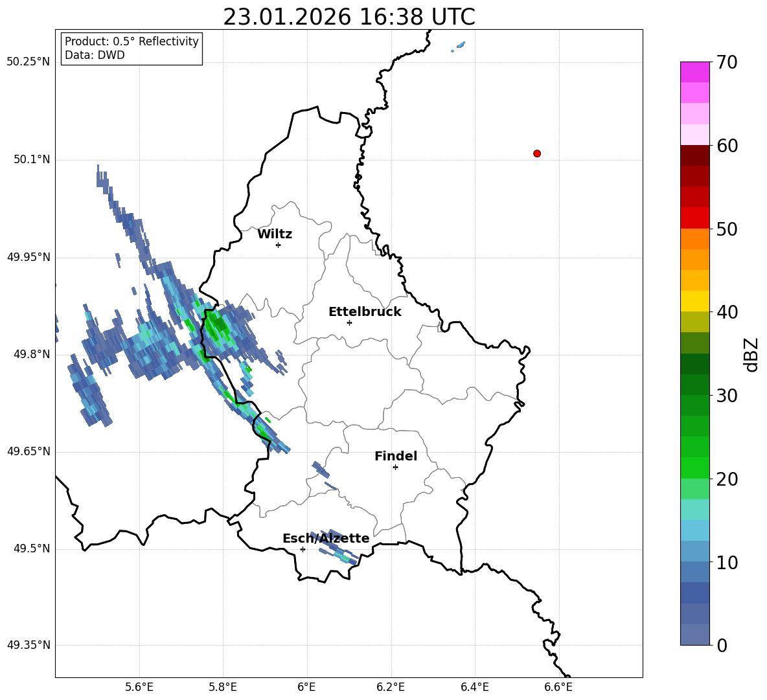This screenshot has height=700, width=767.
Task: Click the dark maroon colorbar segment below 60
Action: tap(694, 155)
